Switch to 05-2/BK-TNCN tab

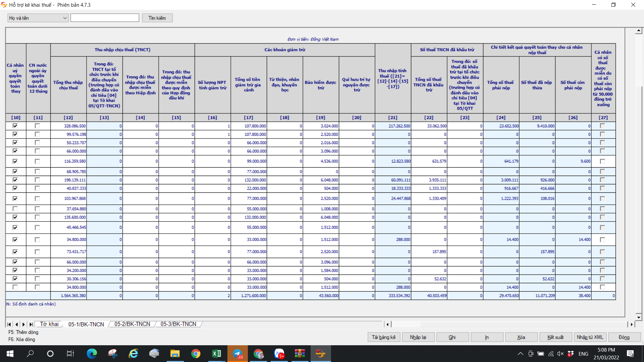coord(132,324)
